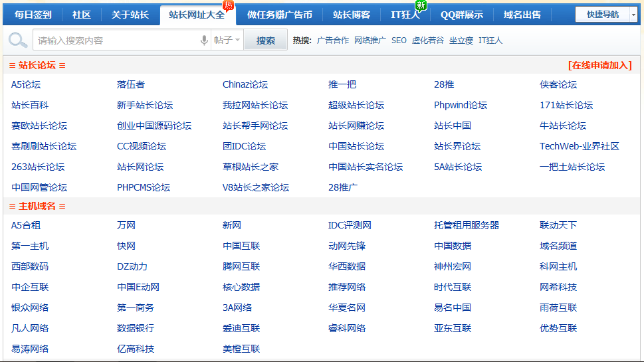The image size is (644, 362).
Task: Open the 托管租用服务器 link
Action: pos(467,225)
